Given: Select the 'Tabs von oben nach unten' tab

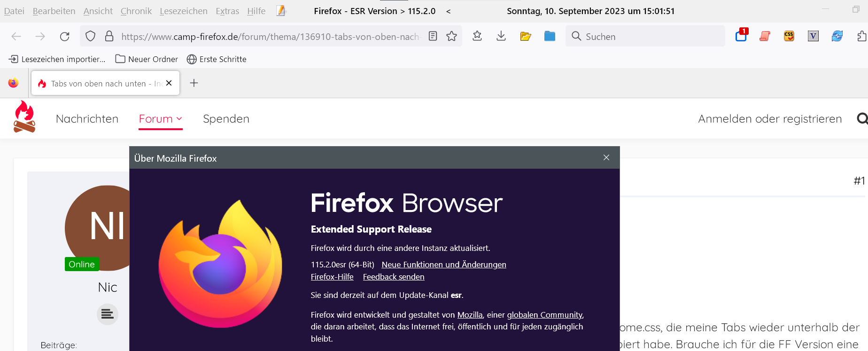Looking at the screenshot, I should [105, 83].
